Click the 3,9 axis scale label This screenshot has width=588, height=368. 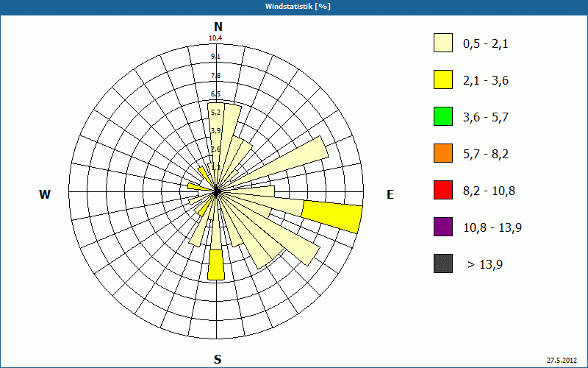[x=215, y=131]
